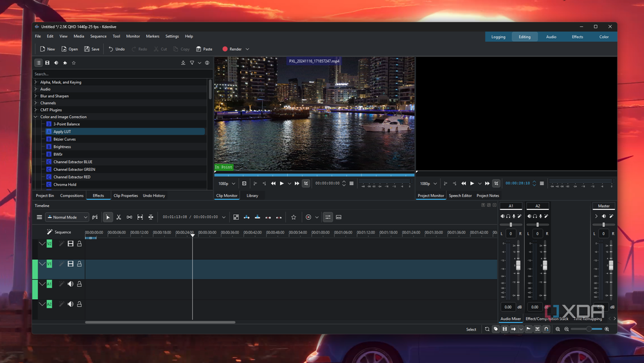Viewport: 644px width, 363px height.
Task: Click the Master balance slider
Action: pyautogui.click(x=603, y=224)
